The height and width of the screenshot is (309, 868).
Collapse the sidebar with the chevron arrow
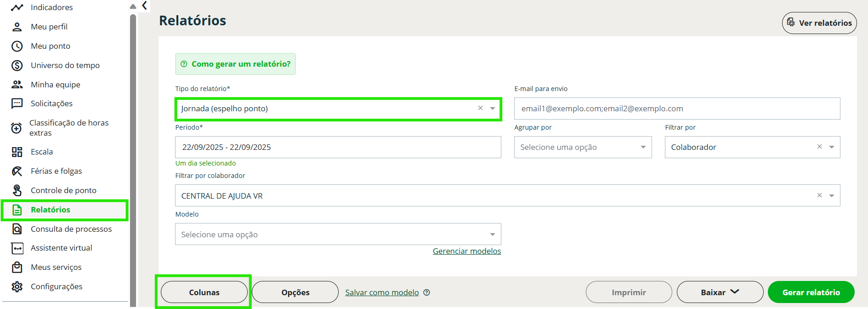[144, 6]
